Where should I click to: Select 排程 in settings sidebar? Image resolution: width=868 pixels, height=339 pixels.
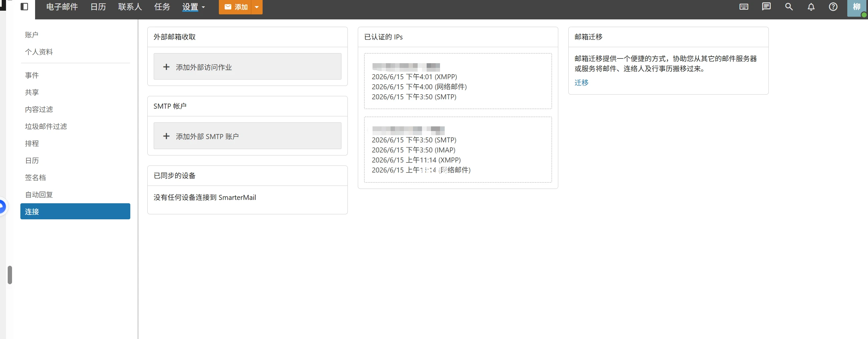pos(32,143)
